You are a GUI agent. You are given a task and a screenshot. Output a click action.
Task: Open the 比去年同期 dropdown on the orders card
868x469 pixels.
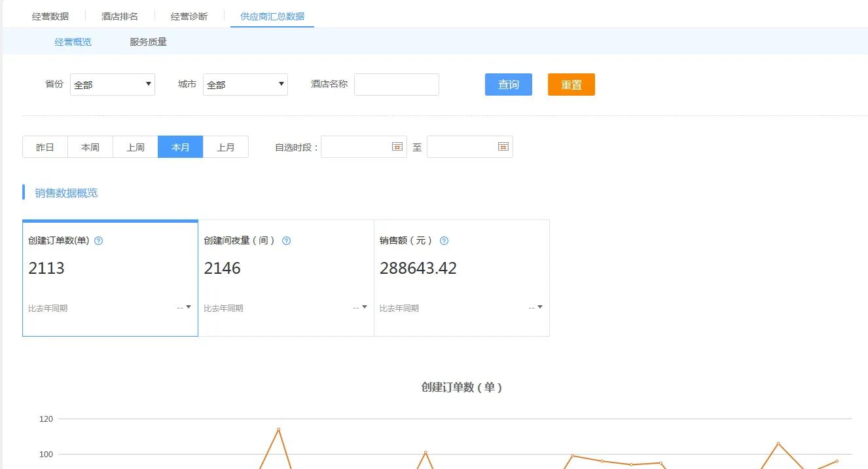coord(187,307)
